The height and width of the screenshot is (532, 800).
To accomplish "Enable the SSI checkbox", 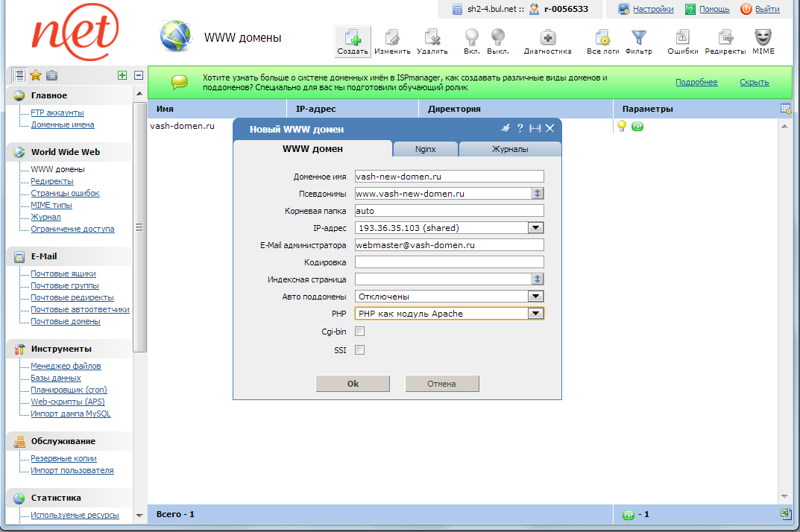I will click(359, 348).
